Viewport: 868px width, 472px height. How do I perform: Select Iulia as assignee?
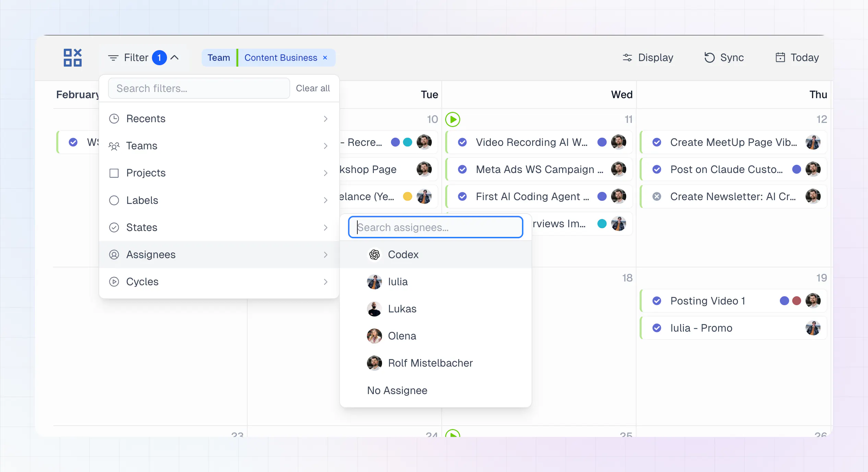(x=436, y=281)
